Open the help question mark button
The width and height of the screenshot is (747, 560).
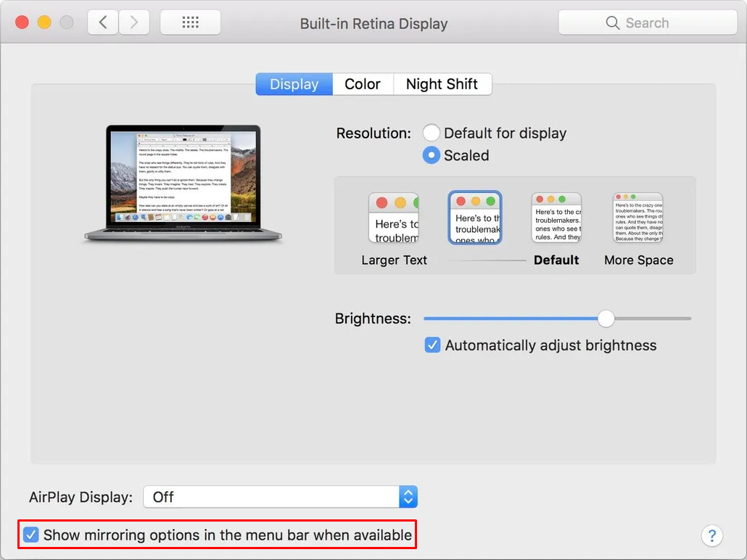point(712,535)
